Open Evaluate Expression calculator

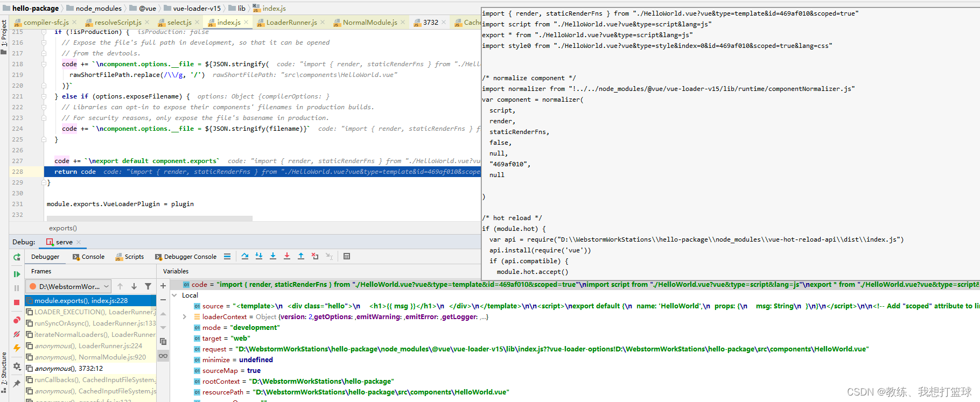(347, 256)
